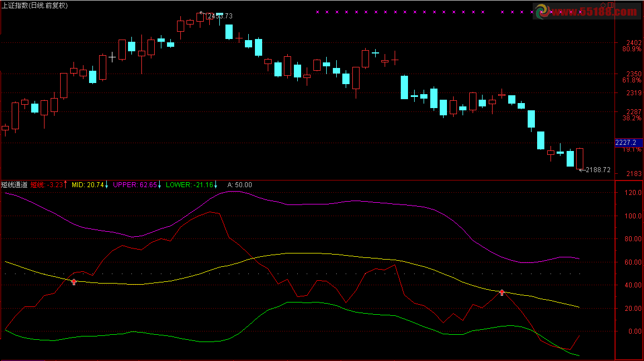Click the red buy-signal arrow on the right of the MID line
This screenshot has width=644, height=361.
pyautogui.click(x=502, y=292)
